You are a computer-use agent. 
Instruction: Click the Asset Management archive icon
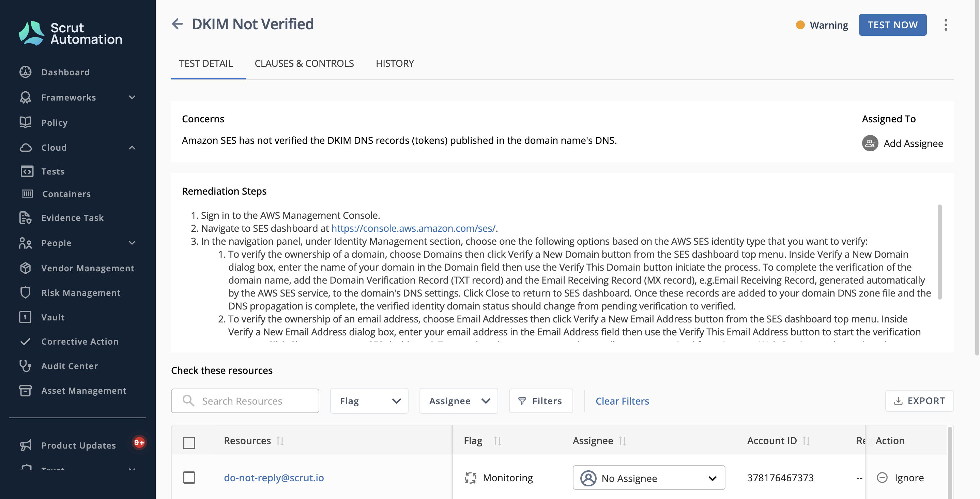(x=26, y=391)
